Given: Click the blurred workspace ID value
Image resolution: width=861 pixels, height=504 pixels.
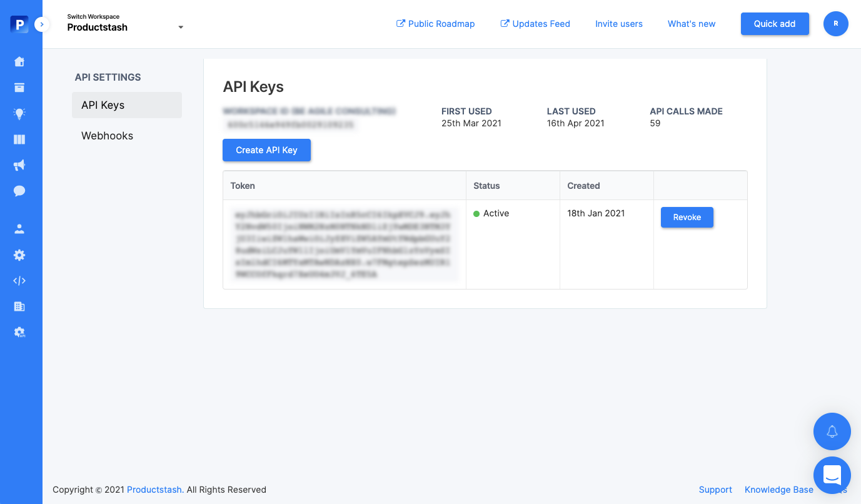Looking at the screenshot, I should coord(291,124).
